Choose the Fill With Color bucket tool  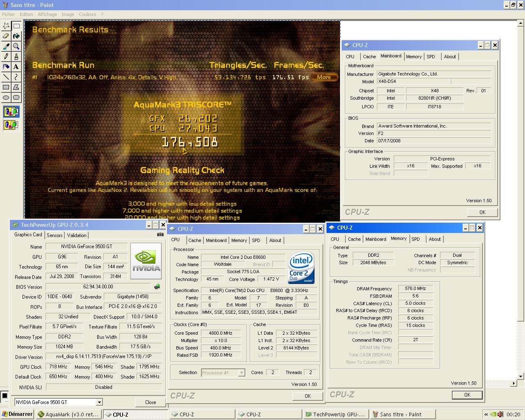click(x=16, y=36)
